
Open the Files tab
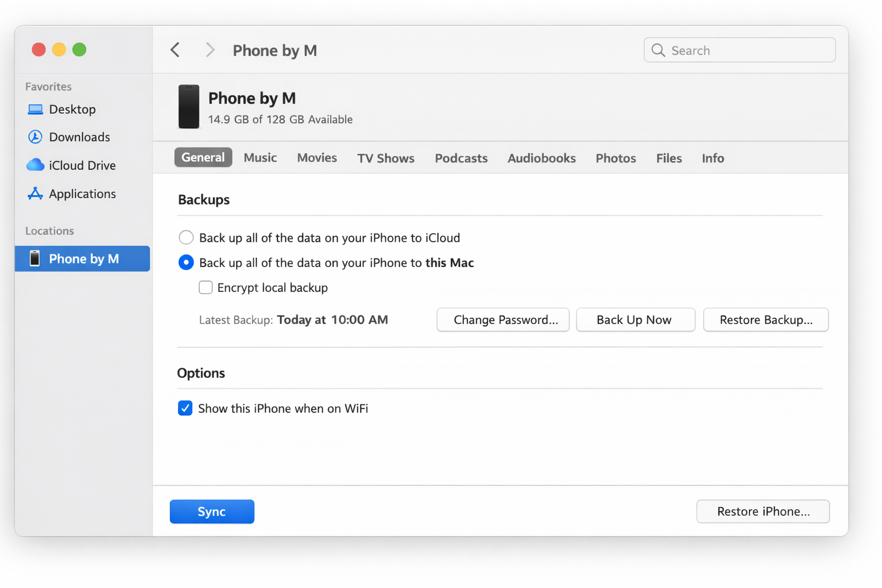(x=669, y=158)
